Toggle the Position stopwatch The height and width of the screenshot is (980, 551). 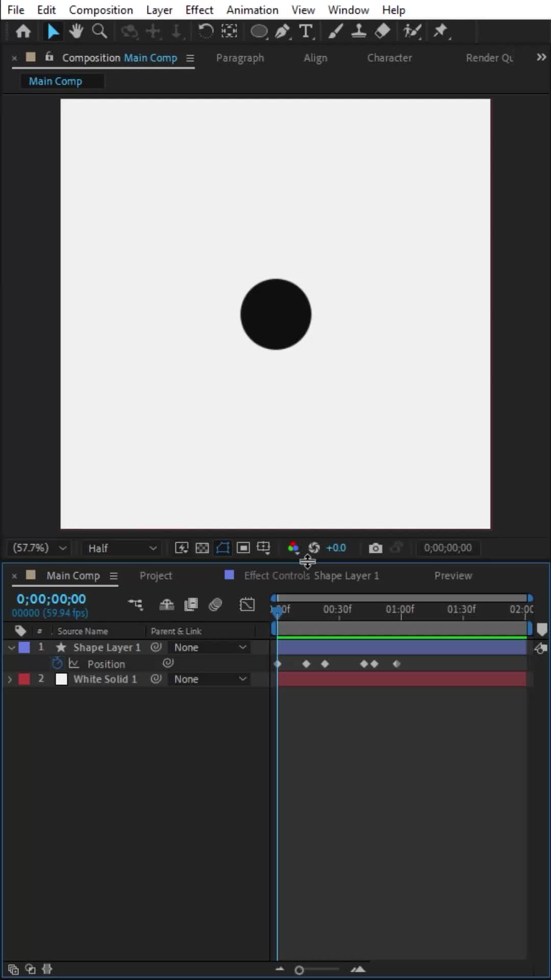point(57,664)
